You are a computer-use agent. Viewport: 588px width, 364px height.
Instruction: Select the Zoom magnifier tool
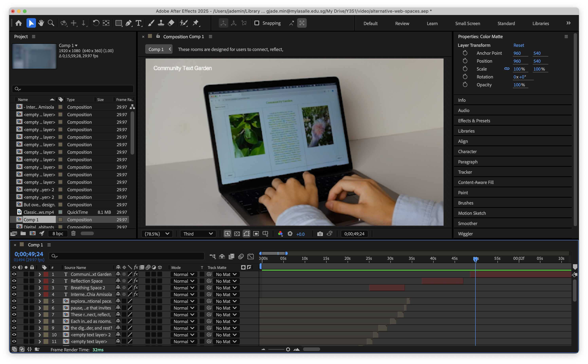[51, 23]
